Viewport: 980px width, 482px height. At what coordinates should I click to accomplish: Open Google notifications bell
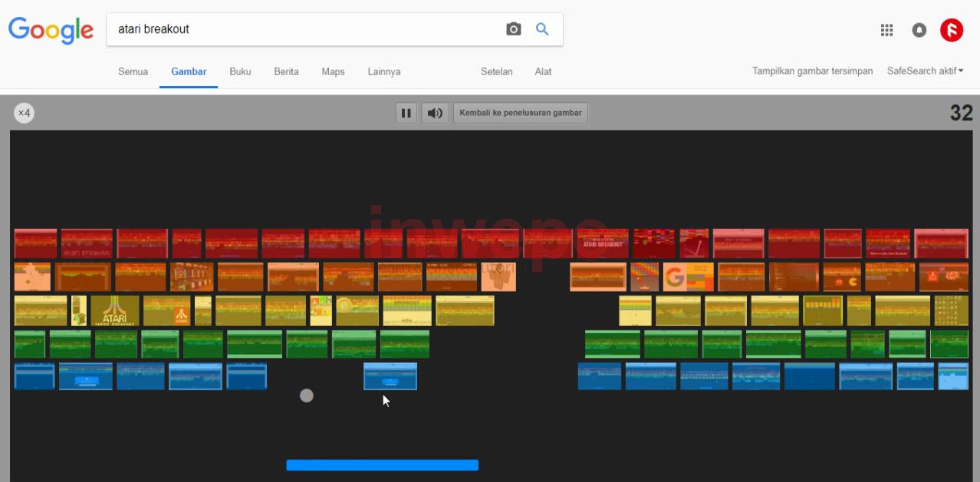pyautogui.click(x=919, y=30)
